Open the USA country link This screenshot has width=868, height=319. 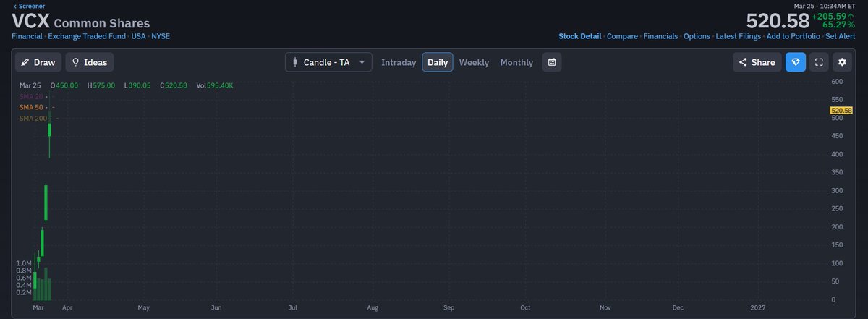pyautogui.click(x=138, y=36)
